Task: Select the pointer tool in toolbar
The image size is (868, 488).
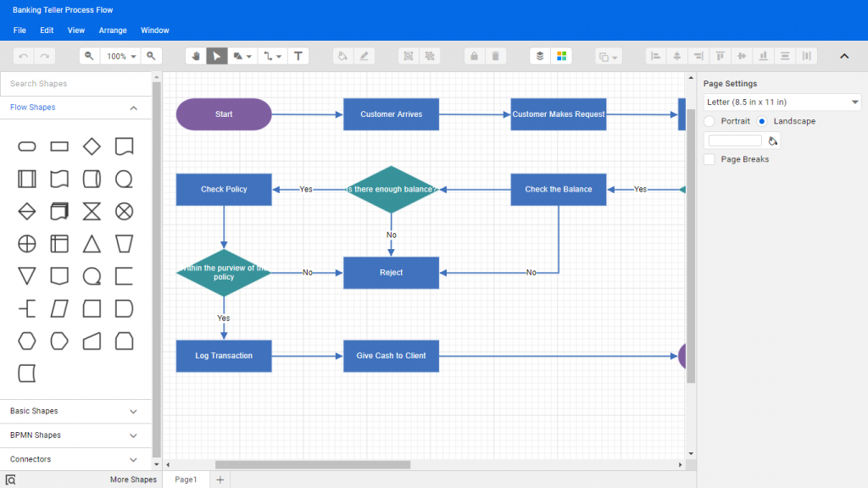Action: [217, 56]
